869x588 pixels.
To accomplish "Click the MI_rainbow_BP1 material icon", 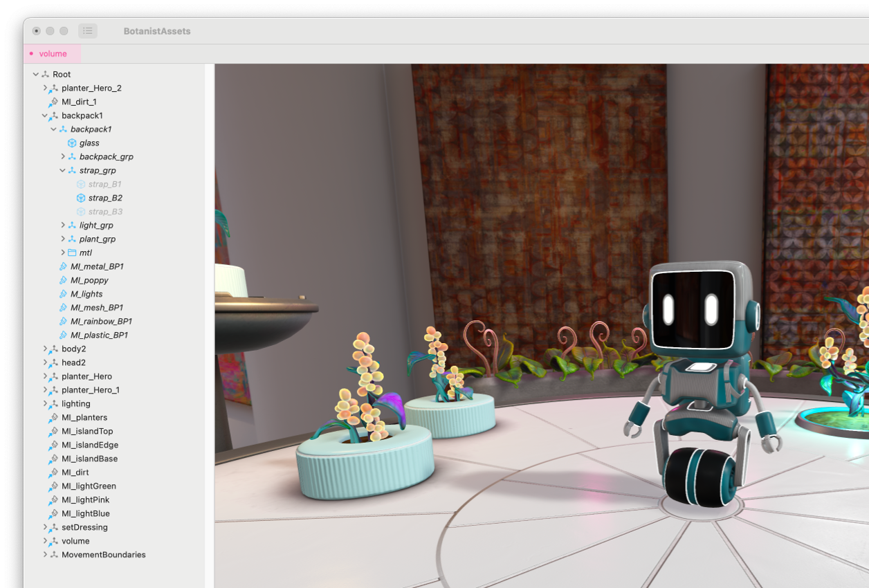I will tap(62, 321).
